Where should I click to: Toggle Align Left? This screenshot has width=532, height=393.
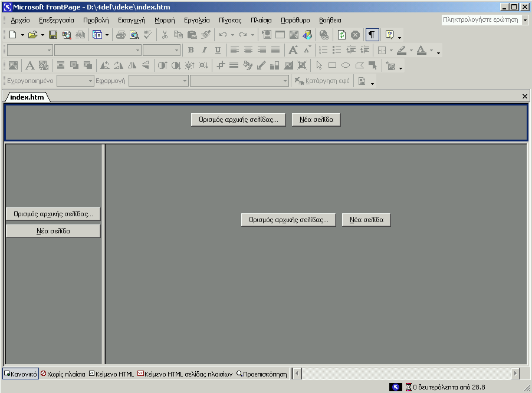tap(234, 50)
